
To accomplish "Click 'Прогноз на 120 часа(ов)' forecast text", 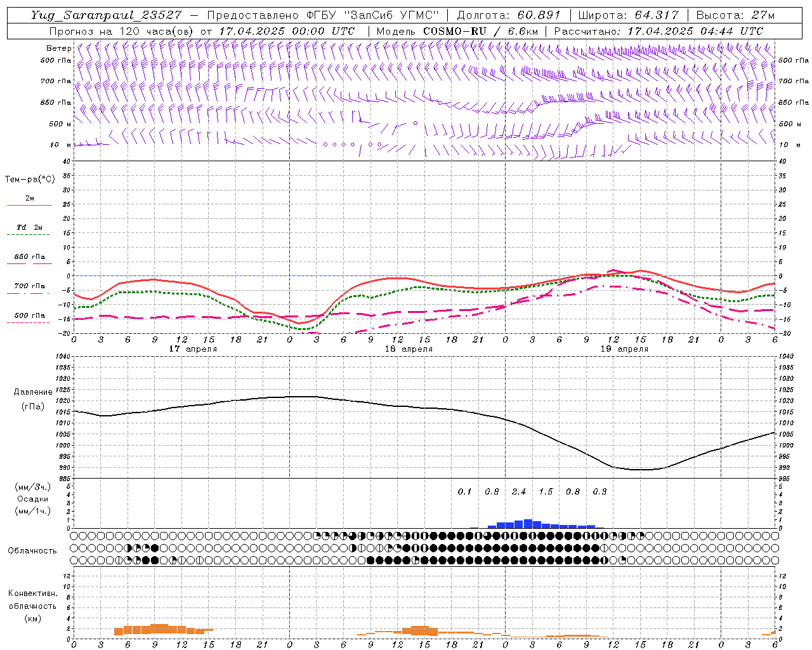I will click(122, 31).
